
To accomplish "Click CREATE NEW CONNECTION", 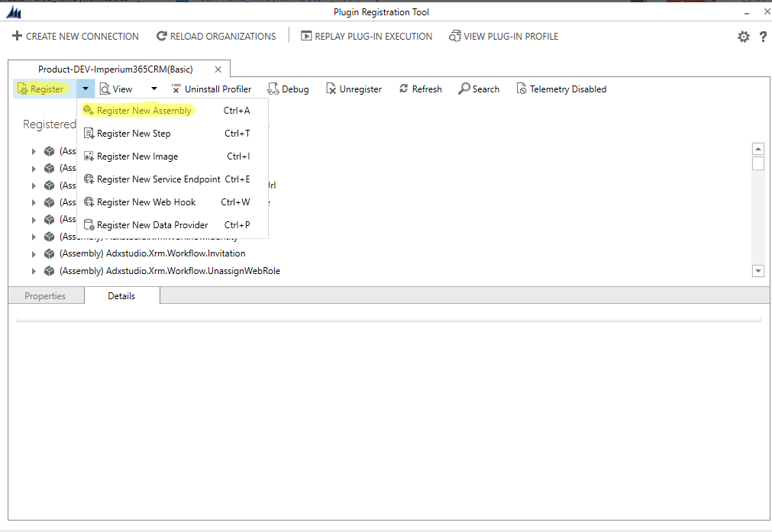I will [x=75, y=36].
